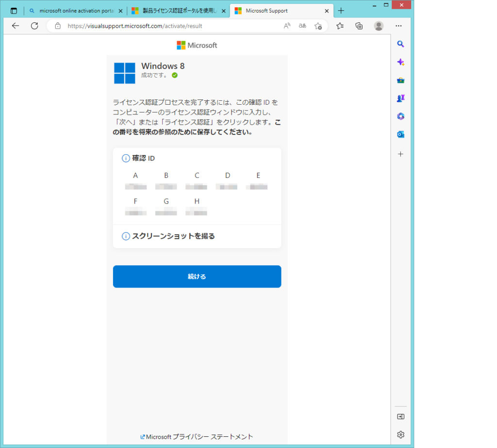497x448 pixels.
Task: Click the plus icon to customize sidebar
Action: coord(400,154)
